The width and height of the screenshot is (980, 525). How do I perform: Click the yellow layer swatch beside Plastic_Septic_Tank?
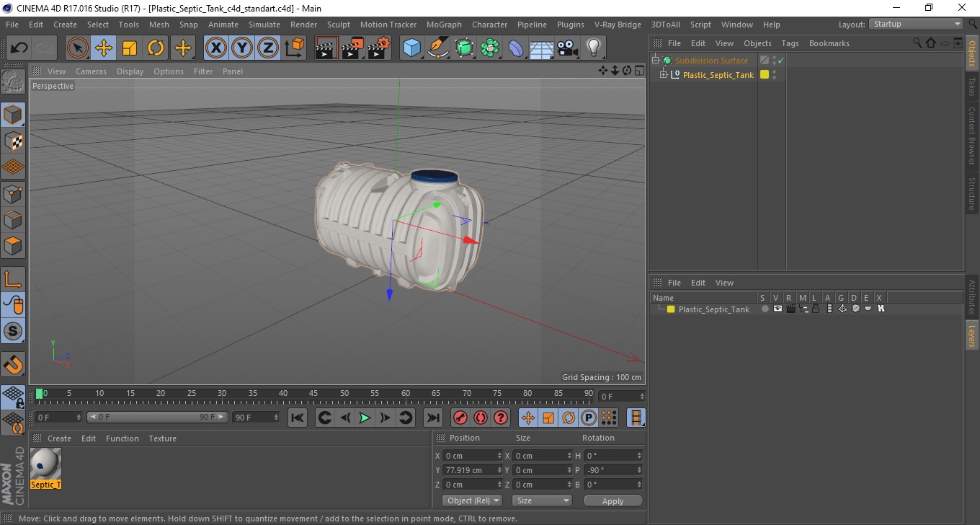tap(765, 74)
